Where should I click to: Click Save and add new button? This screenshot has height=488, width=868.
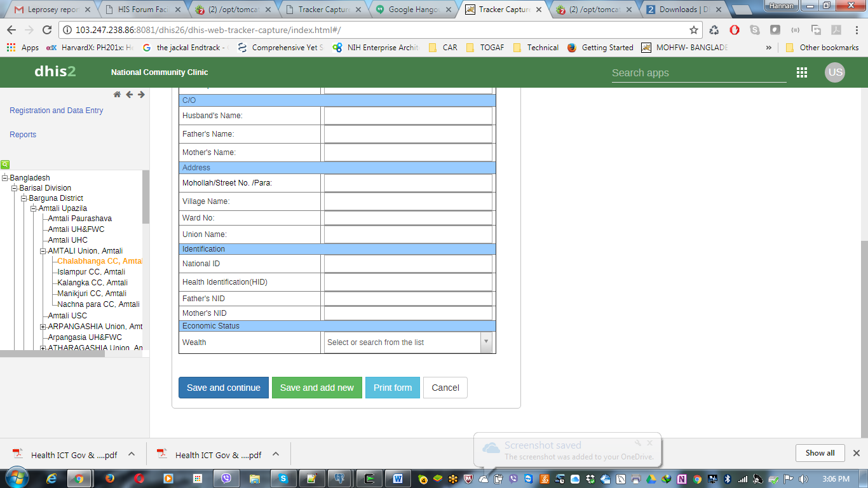pos(317,388)
